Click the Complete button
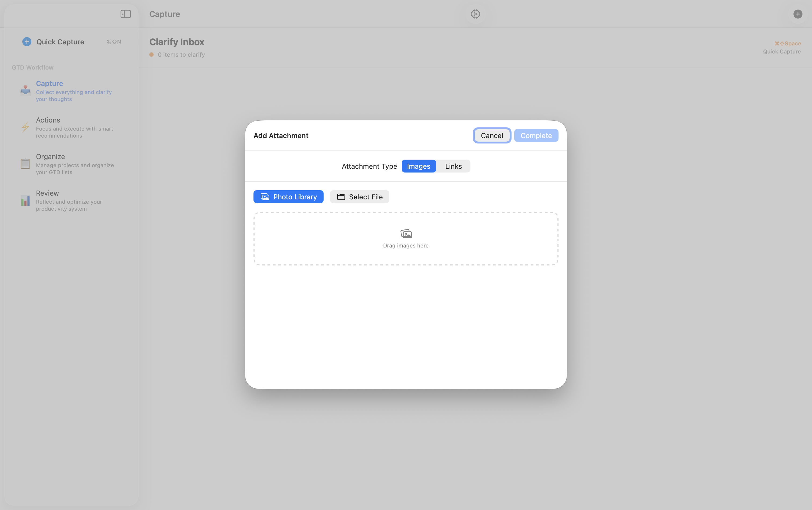 pyautogui.click(x=536, y=135)
